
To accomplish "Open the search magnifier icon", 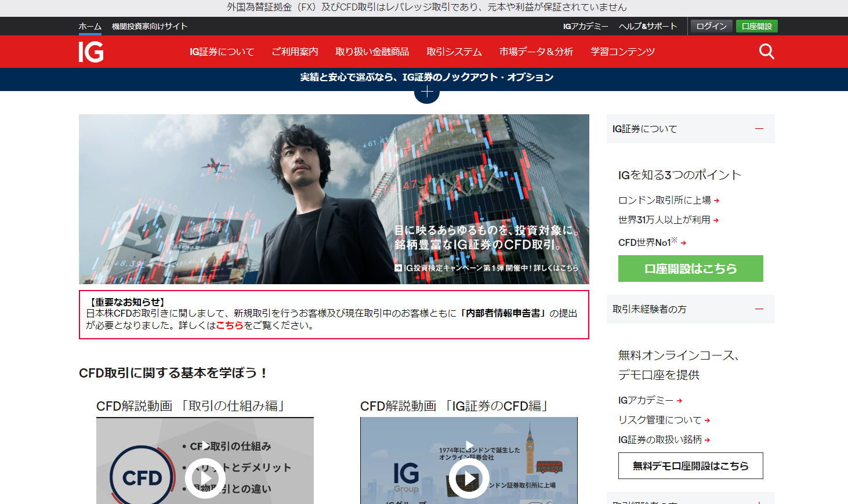I will [x=766, y=52].
